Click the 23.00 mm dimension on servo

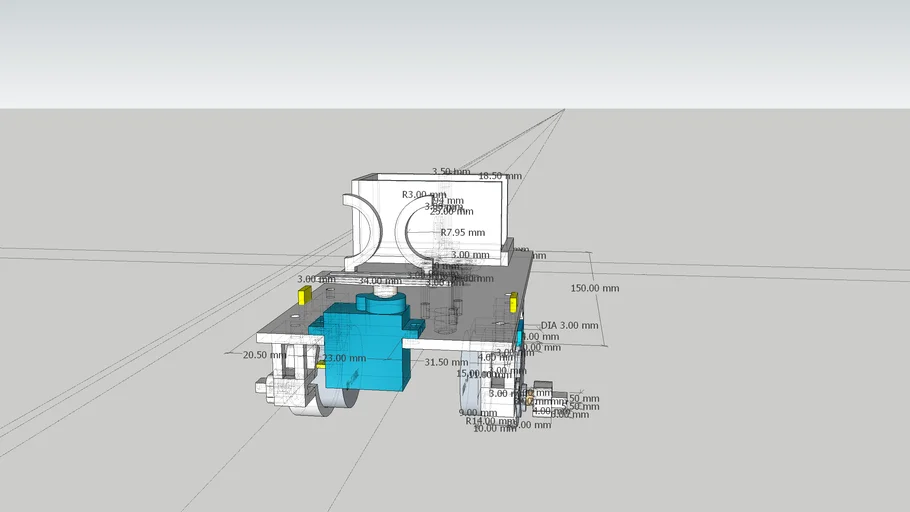tap(344, 358)
